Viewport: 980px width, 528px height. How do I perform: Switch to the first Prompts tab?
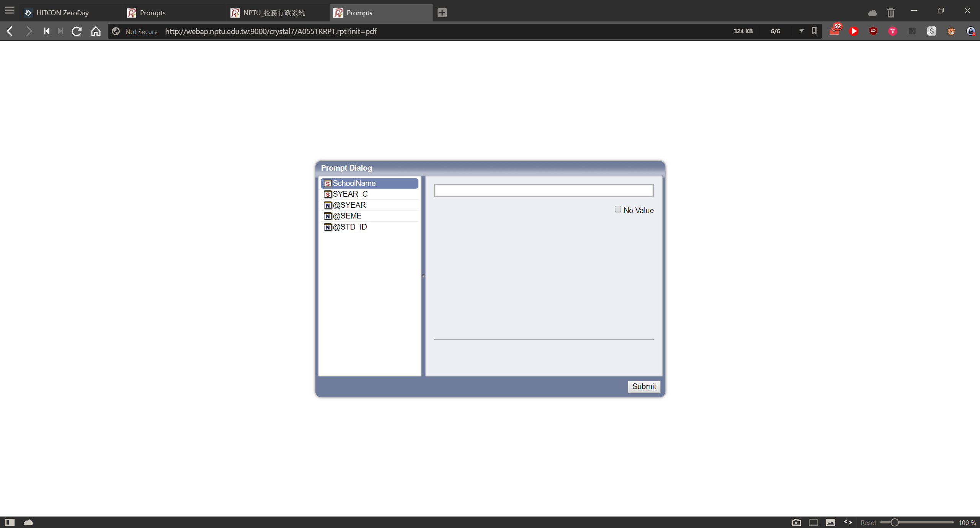point(175,13)
